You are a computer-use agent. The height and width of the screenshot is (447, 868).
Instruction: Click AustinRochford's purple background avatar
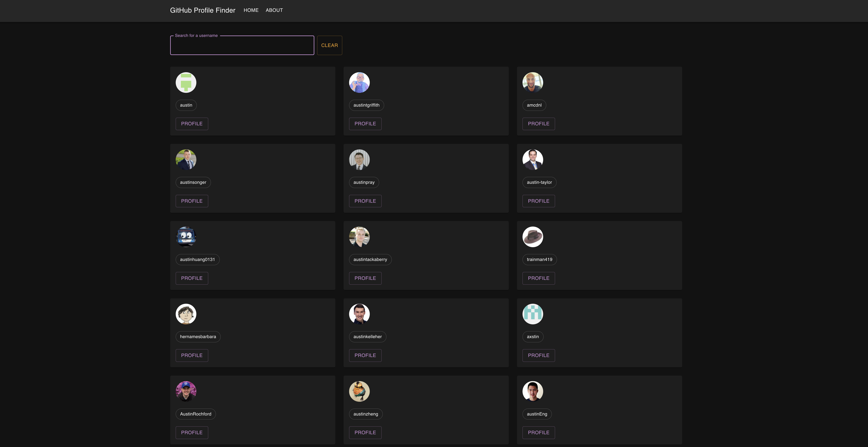pos(186,391)
